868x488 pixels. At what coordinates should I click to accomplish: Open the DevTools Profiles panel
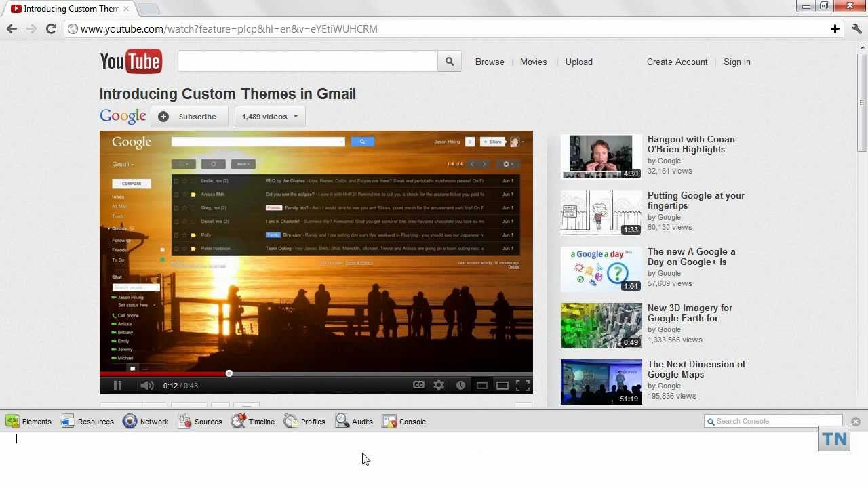click(304, 422)
